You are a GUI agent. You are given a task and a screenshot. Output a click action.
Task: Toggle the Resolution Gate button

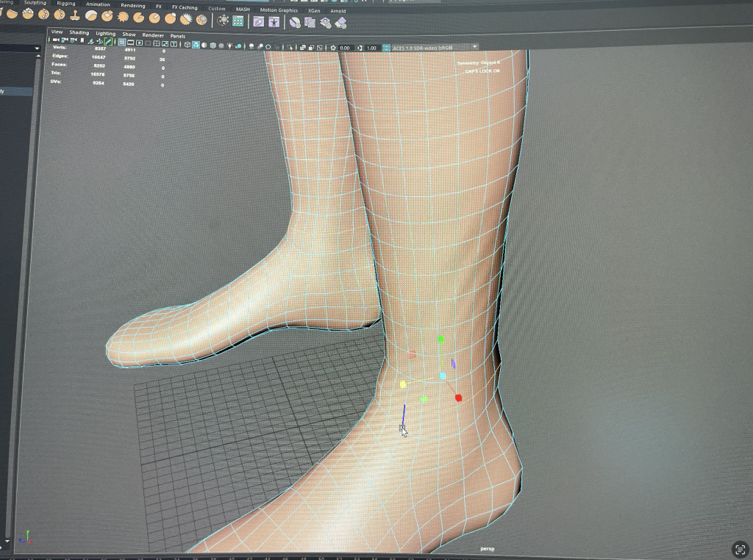point(139,43)
